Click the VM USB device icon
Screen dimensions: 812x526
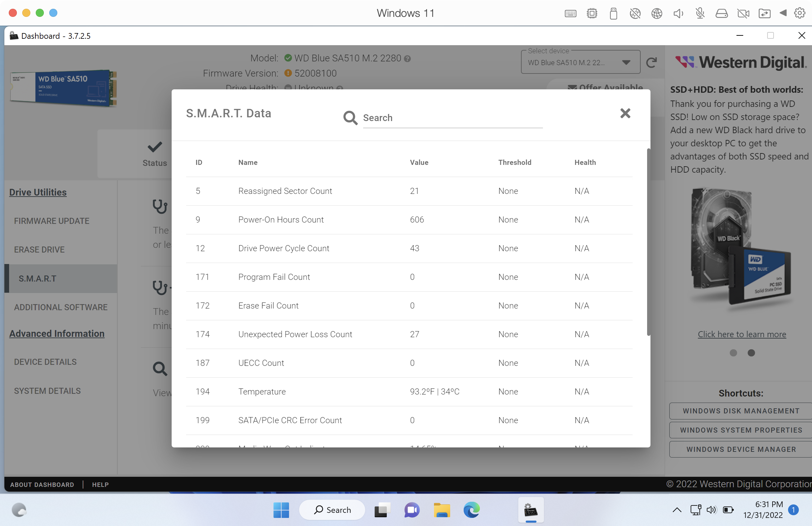click(x=613, y=13)
